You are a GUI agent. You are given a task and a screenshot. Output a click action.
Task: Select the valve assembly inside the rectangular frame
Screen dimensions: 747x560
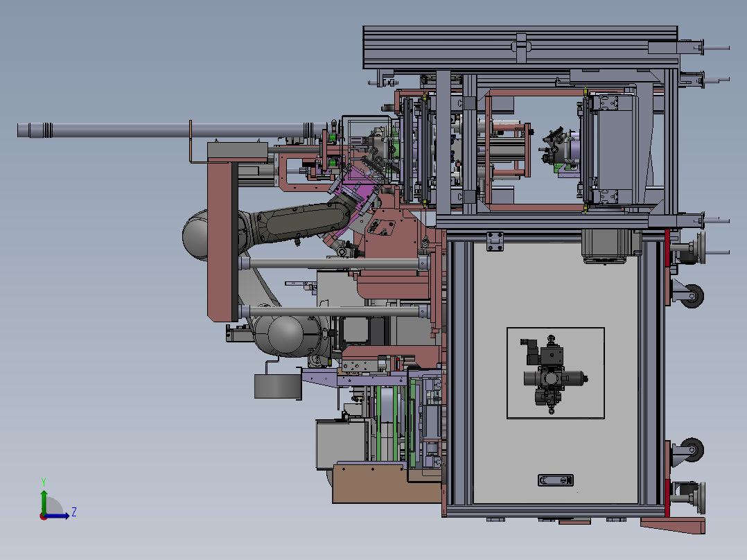point(553,374)
